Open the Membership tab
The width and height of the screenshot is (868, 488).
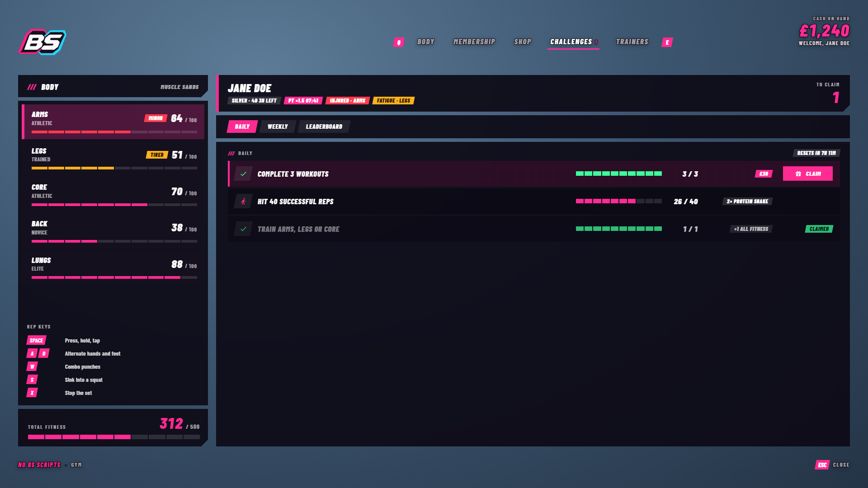(x=474, y=42)
